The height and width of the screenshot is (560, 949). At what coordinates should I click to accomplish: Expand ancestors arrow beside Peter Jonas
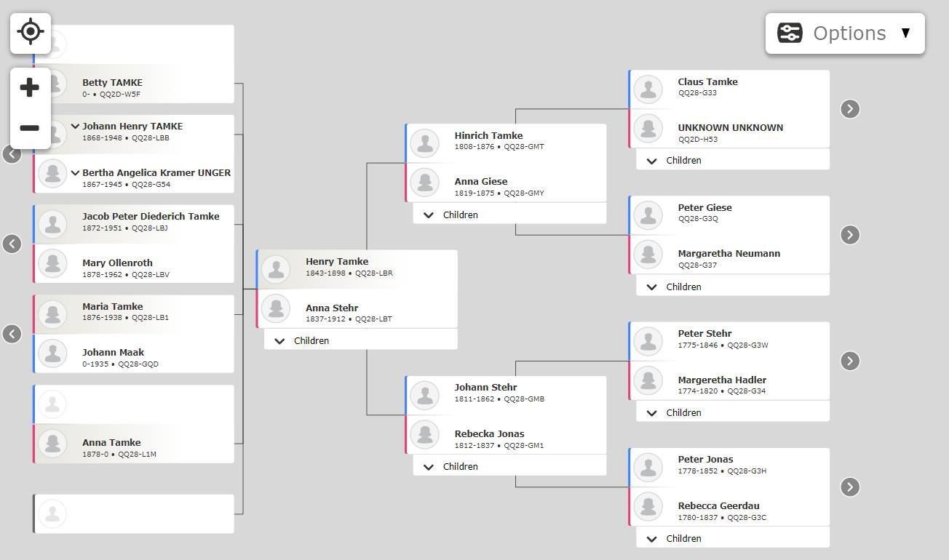coord(850,487)
